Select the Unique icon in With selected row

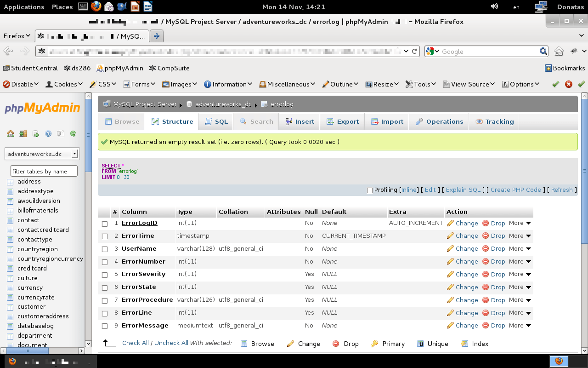click(420, 344)
